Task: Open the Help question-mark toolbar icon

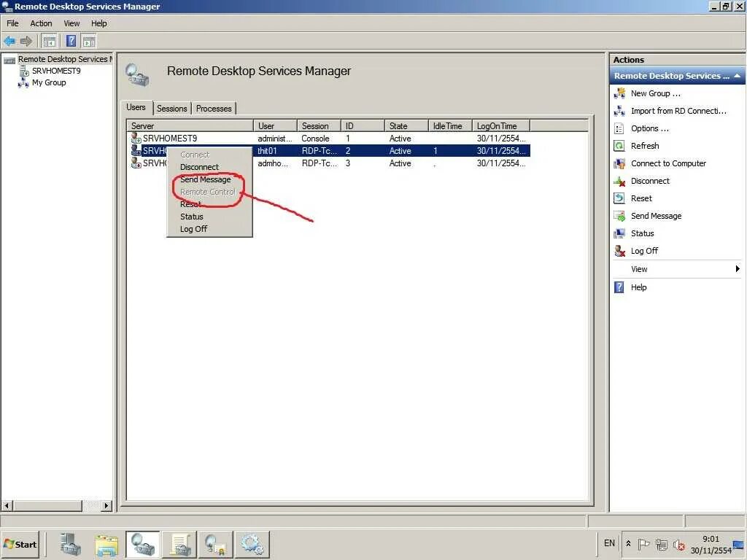Action: [x=71, y=42]
